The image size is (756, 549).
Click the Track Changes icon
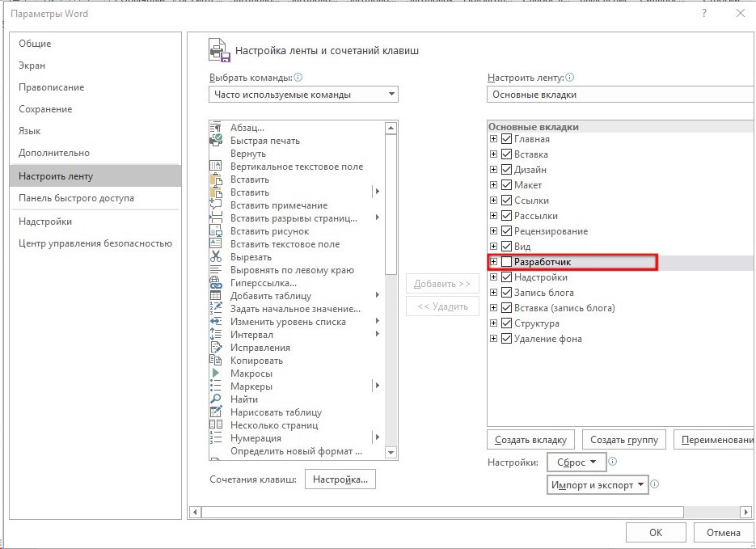[x=216, y=348]
